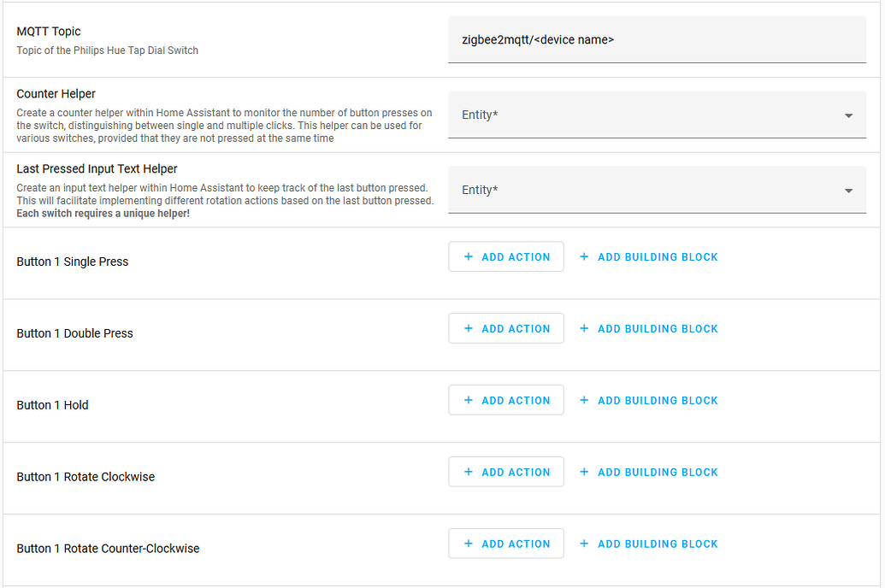885x588 pixels.
Task: Add a building block for Button 1 Rotate Clockwise
Action: 648,472
